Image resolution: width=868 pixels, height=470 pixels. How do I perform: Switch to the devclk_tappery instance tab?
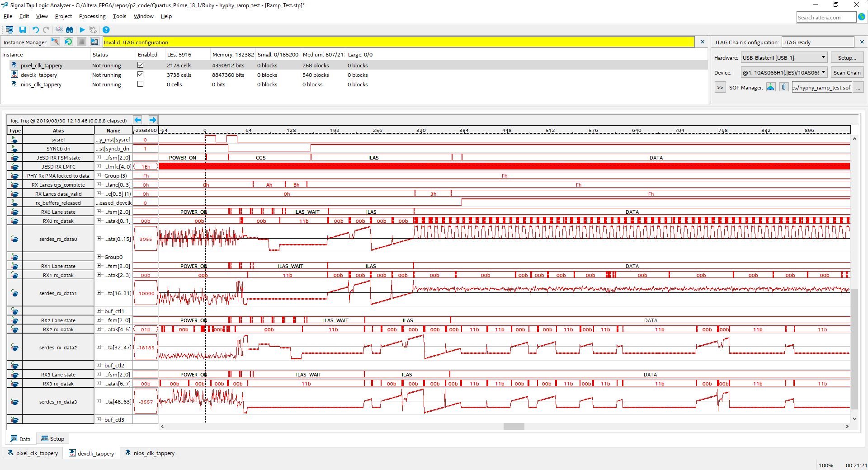tap(91, 453)
